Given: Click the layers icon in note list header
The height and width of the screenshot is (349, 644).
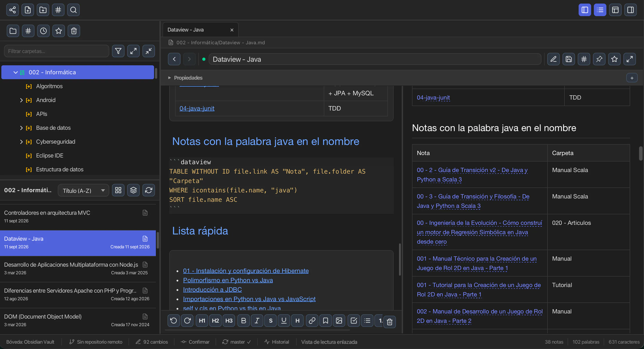Looking at the screenshot, I should 133,190.
